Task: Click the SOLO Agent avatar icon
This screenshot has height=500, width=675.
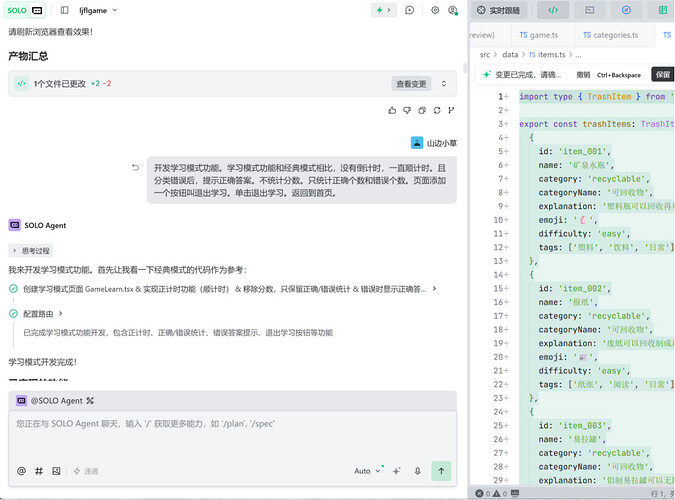Action: [15, 225]
